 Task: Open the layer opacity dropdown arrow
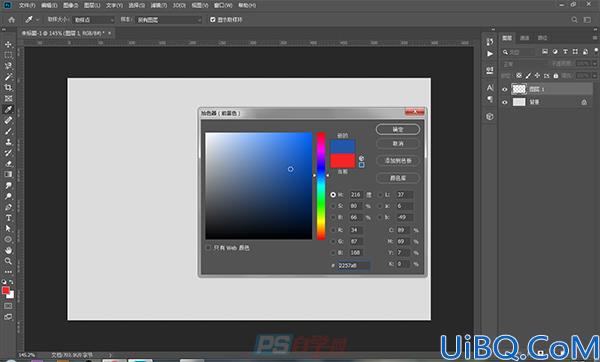click(594, 64)
